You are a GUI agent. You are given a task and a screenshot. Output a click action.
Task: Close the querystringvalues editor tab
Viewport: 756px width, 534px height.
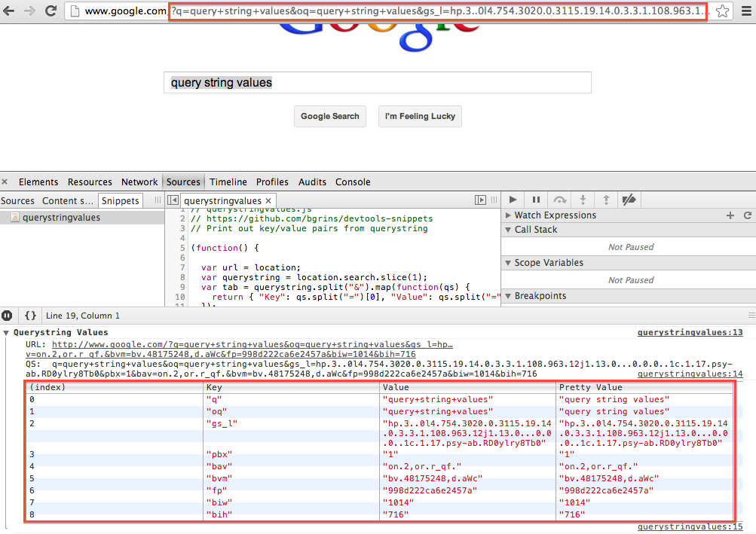click(268, 200)
